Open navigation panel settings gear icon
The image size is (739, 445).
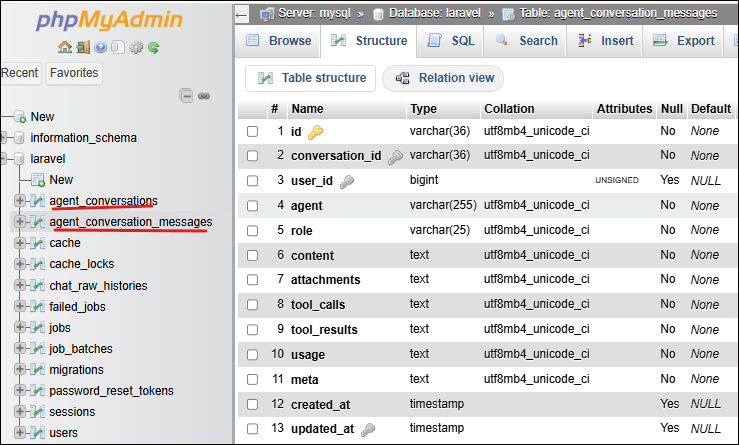136,47
